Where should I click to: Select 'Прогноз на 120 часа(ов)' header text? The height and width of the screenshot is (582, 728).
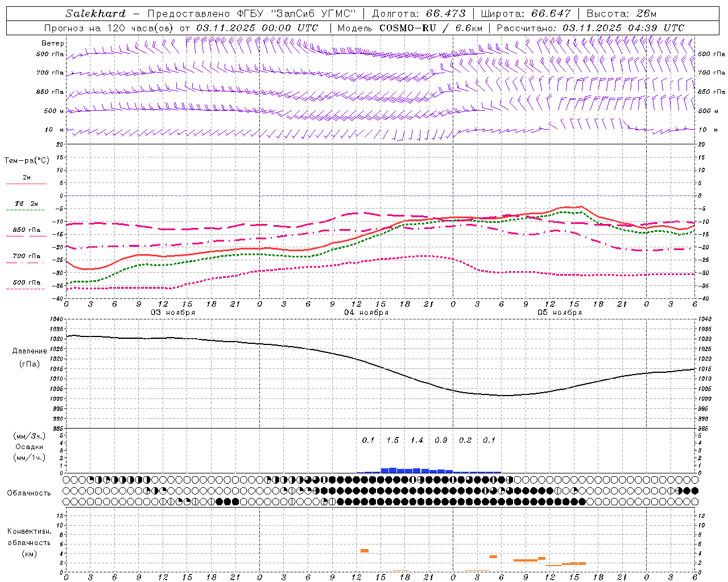click(x=109, y=28)
